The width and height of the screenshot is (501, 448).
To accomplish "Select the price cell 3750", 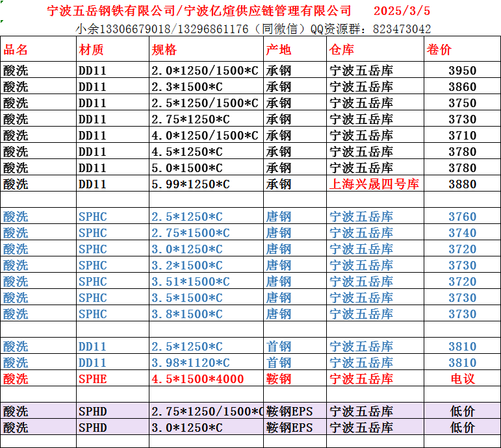I will point(463,103).
